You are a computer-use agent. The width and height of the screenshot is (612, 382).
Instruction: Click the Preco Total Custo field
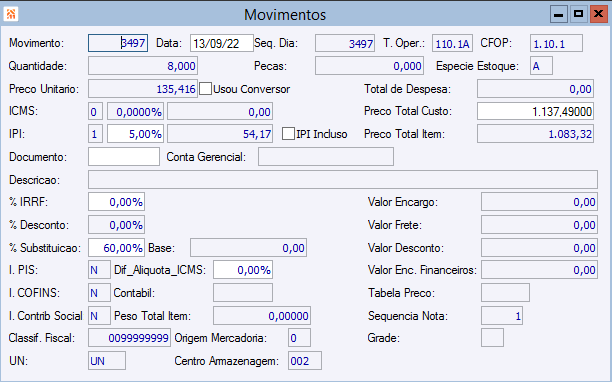(536, 111)
